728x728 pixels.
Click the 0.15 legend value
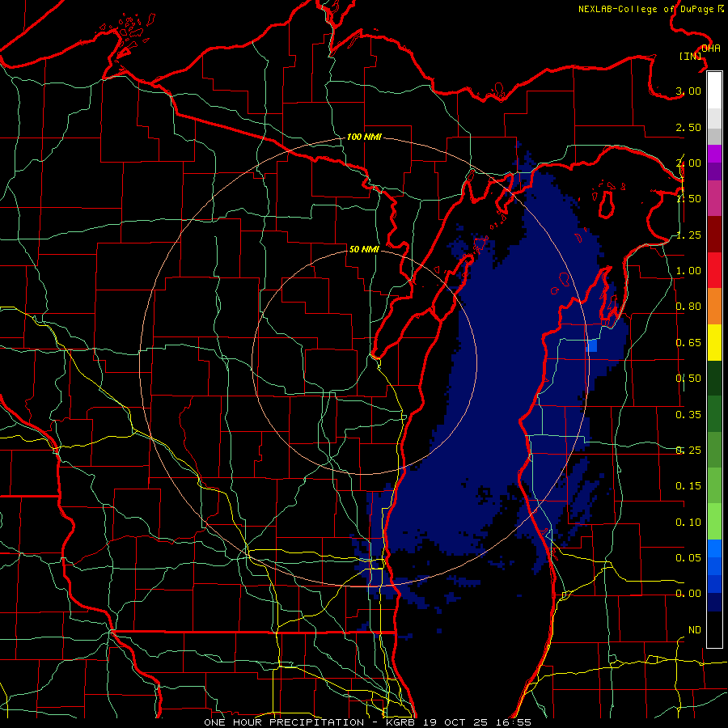tap(688, 486)
